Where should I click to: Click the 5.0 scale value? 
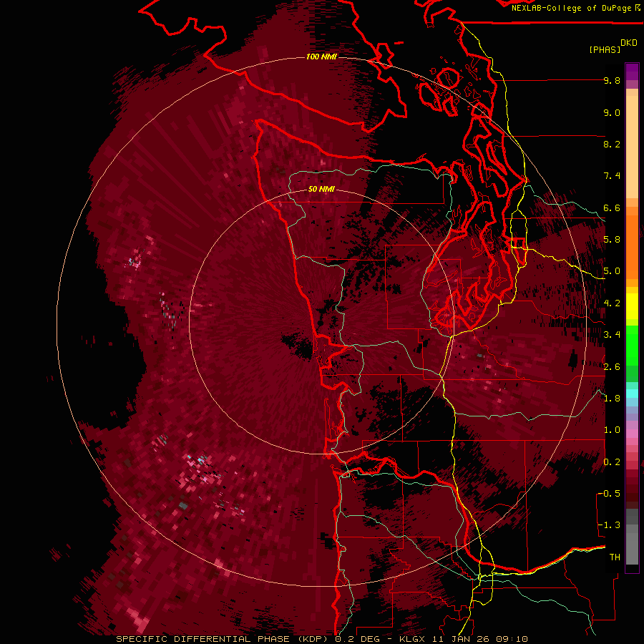click(x=612, y=271)
